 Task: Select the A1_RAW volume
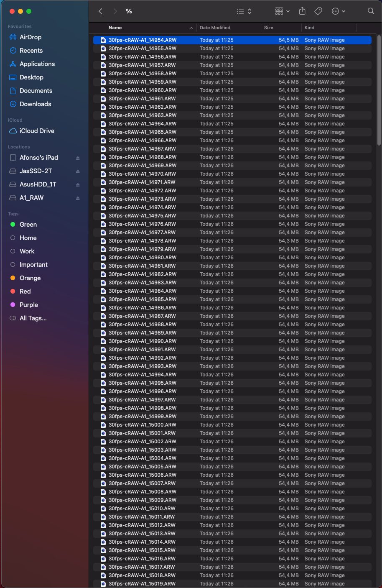click(x=31, y=198)
